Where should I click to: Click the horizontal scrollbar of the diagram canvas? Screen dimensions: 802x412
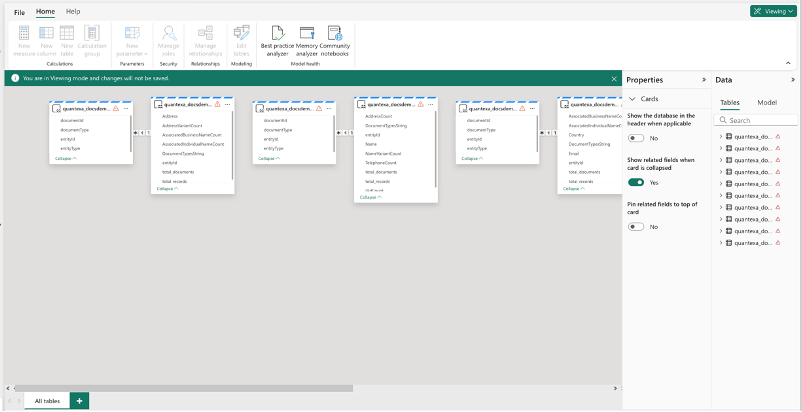180,387
